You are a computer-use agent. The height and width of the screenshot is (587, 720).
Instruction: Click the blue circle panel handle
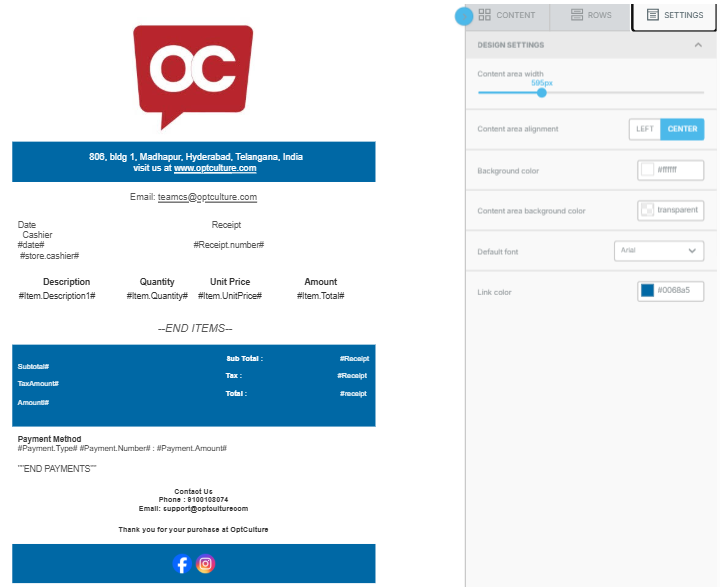[x=464, y=16]
